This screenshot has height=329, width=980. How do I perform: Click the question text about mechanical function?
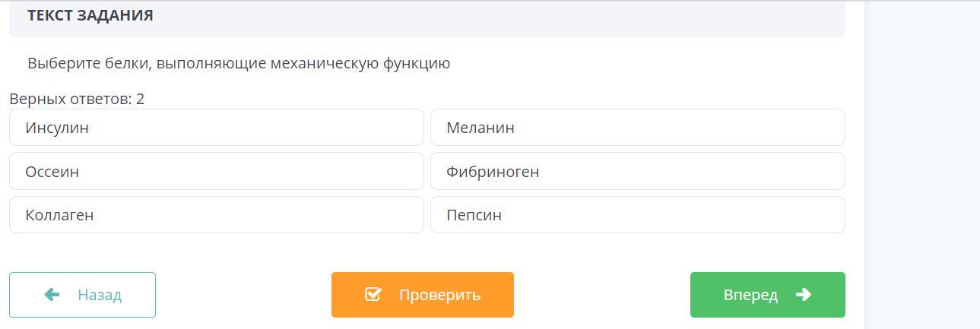[x=239, y=64]
